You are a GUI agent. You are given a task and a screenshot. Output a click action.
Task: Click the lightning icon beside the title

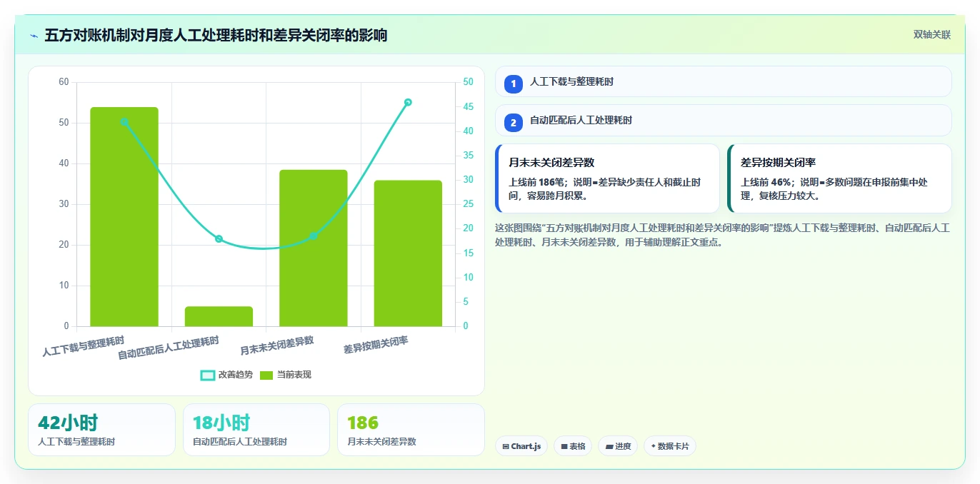tap(34, 36)
